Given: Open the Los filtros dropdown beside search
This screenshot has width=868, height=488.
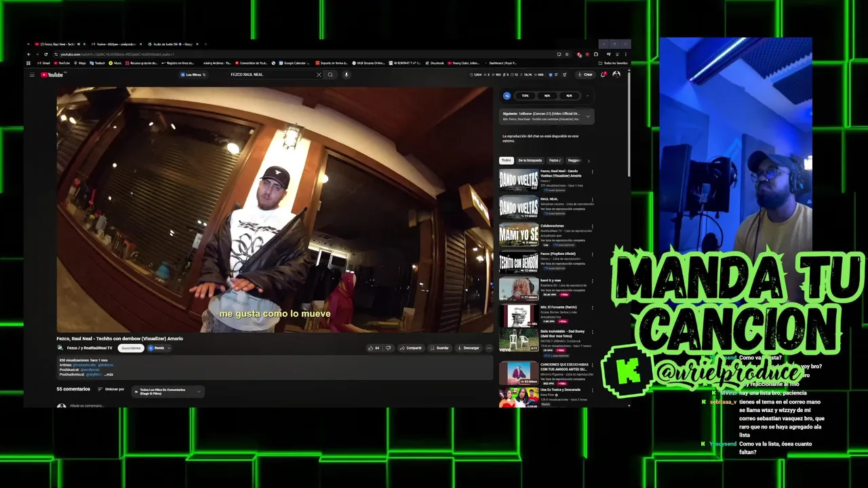Looking at the screenshot, I should [194, 75].
